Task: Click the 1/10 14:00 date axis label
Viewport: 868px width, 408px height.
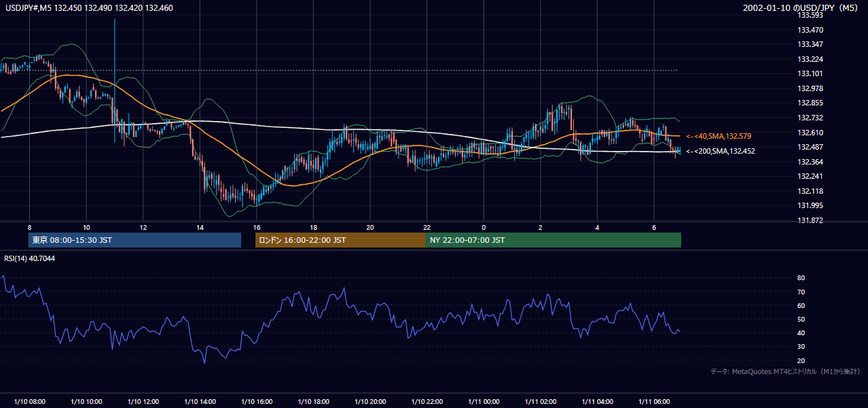Action: 200,402
